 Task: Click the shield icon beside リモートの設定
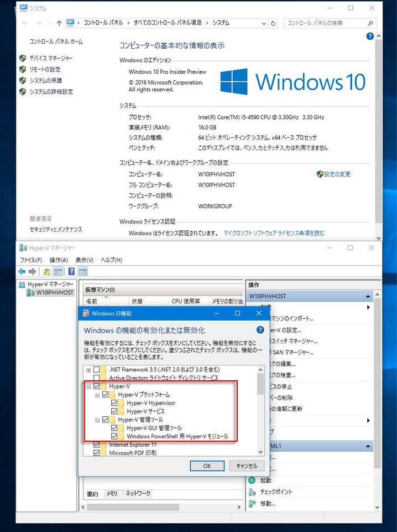[x=23, y=69]
